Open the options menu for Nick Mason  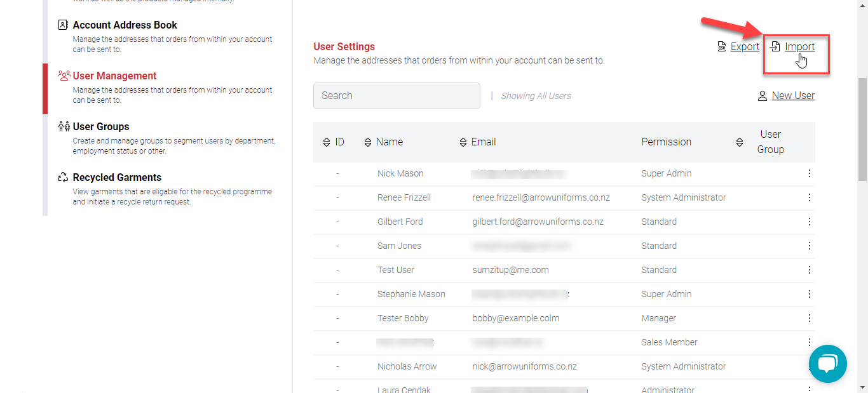[809, 173]
